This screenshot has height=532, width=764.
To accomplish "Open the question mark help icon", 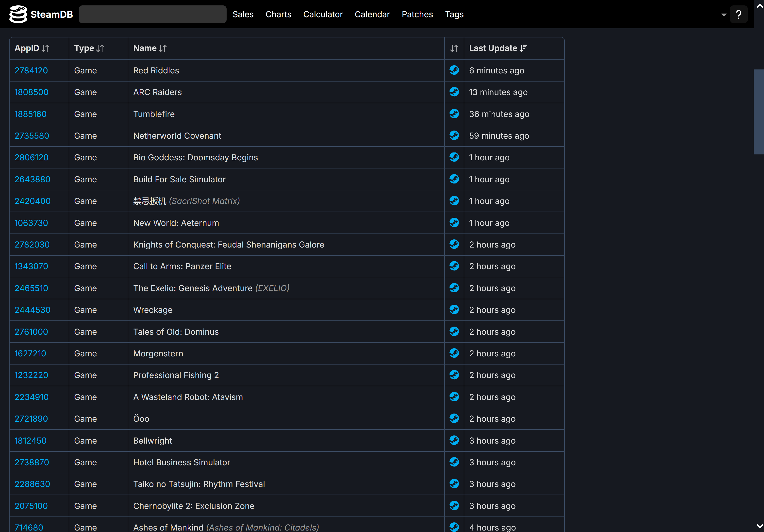I will 738,14.
